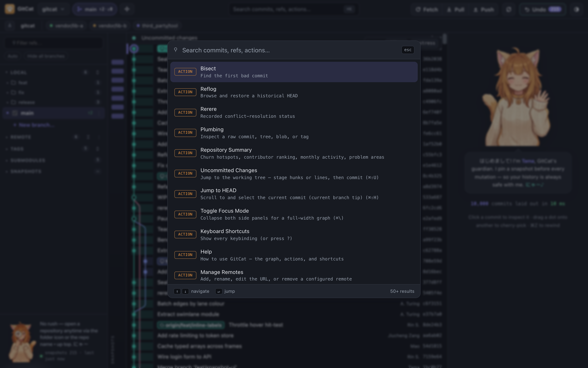Jump to Uncommitted Changes action
Viewport: 588px width, 368px height.
coord(294,174)
